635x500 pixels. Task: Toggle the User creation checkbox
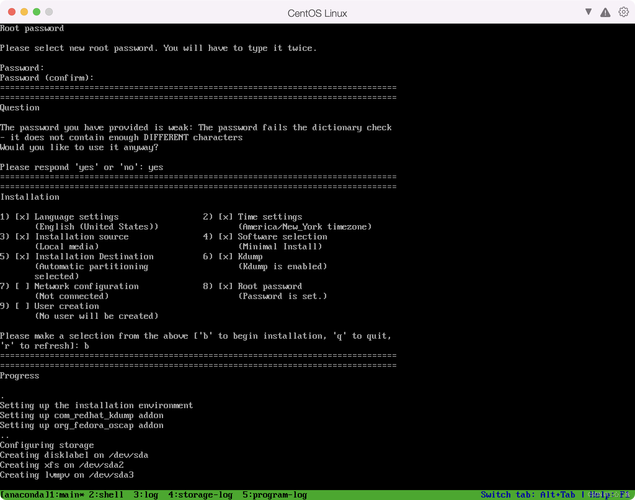[23, 306]
